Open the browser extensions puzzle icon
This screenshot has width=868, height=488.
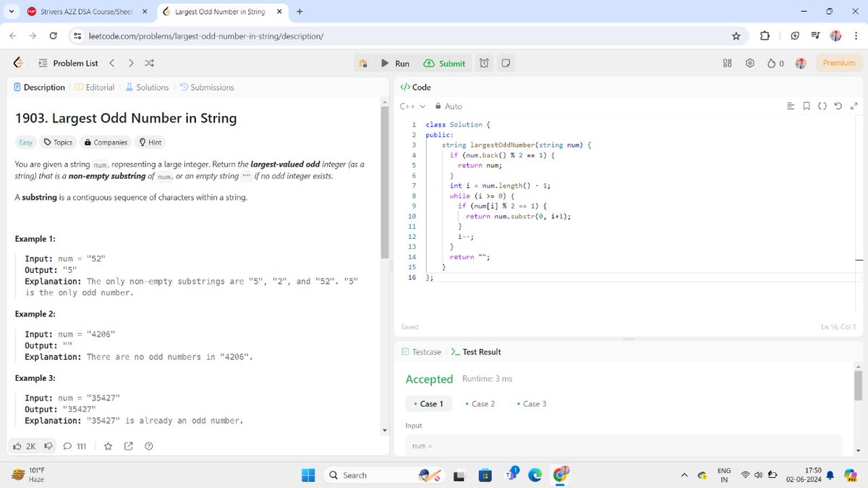pyautogui.click(x=765, y=35)
